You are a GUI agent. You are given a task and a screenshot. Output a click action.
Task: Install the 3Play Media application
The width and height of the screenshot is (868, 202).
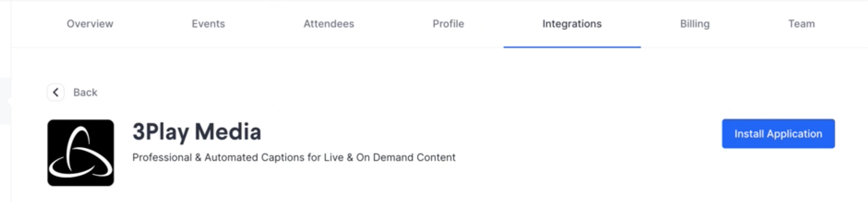tap(778, 134)
